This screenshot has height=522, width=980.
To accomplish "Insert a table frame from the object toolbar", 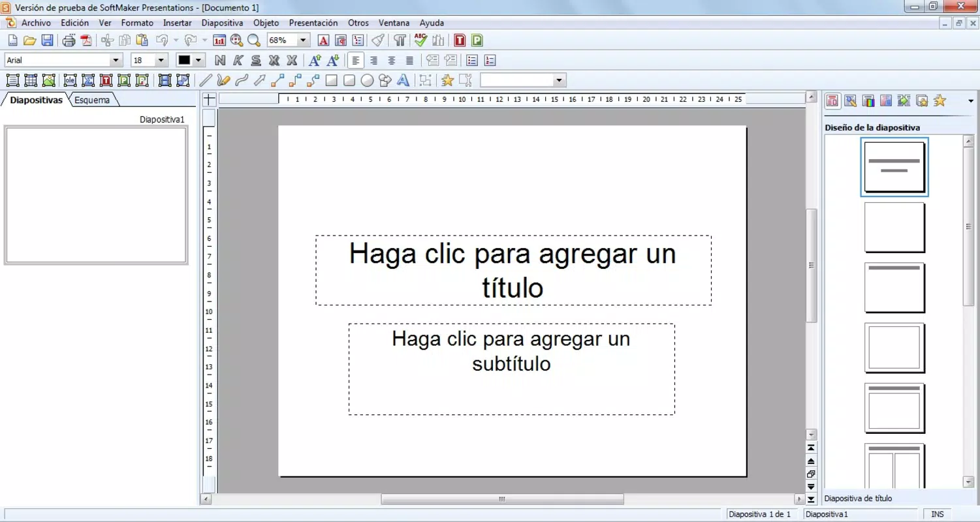I will point(30,80).
